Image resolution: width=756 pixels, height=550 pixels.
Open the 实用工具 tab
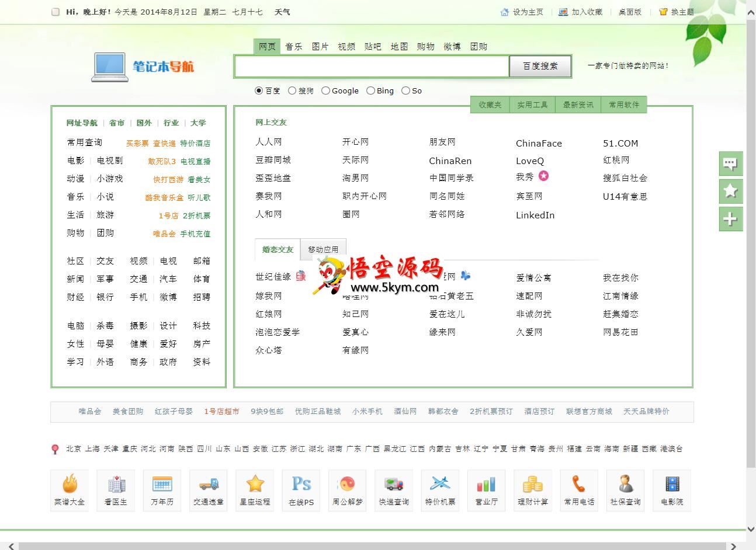point(532,105)
